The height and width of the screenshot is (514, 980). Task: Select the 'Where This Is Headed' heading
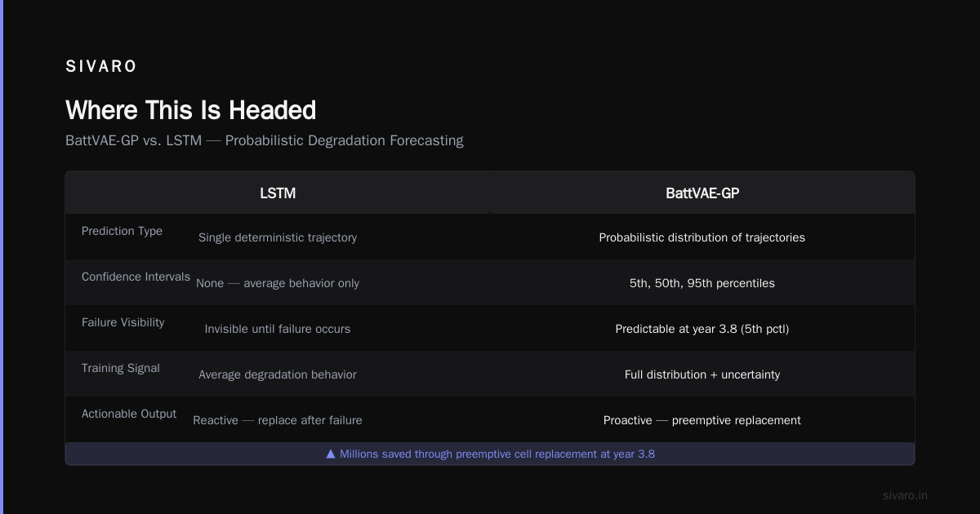coord(190,110)
